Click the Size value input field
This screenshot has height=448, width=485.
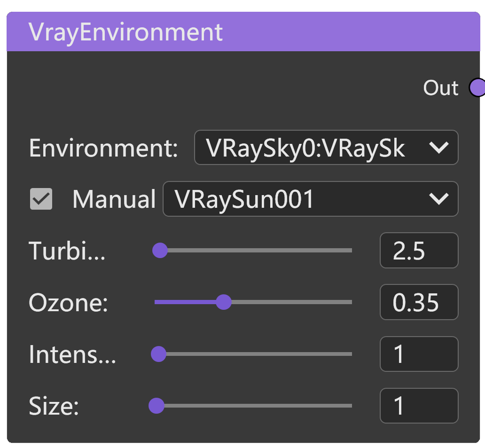418,406
